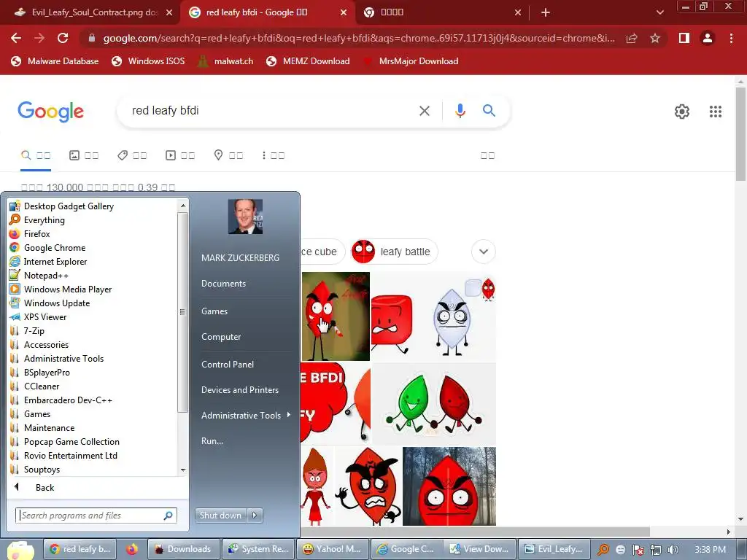Open Administrative Tools submenu on right pane
747x560 pixels.
[x=245, y=415]
